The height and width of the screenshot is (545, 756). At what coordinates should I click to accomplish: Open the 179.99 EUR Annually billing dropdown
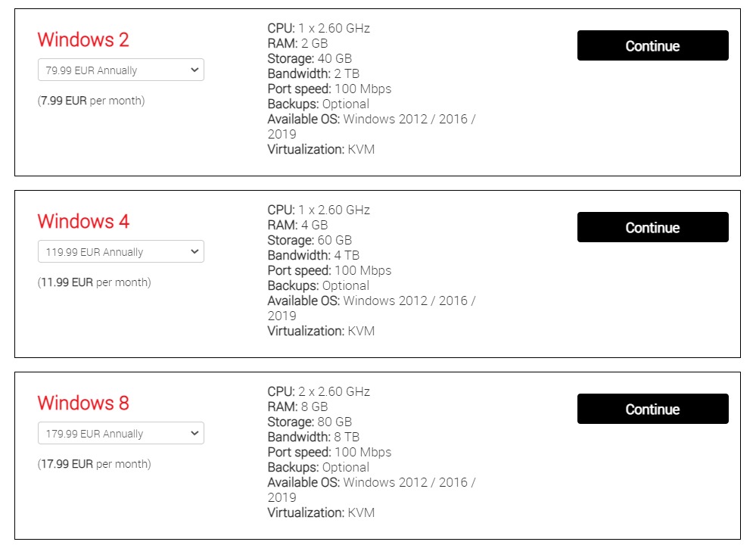pos(121,433)
